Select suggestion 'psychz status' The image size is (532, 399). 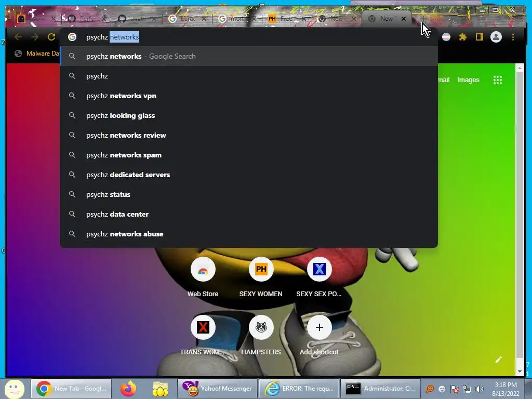[x=249, y=194]
